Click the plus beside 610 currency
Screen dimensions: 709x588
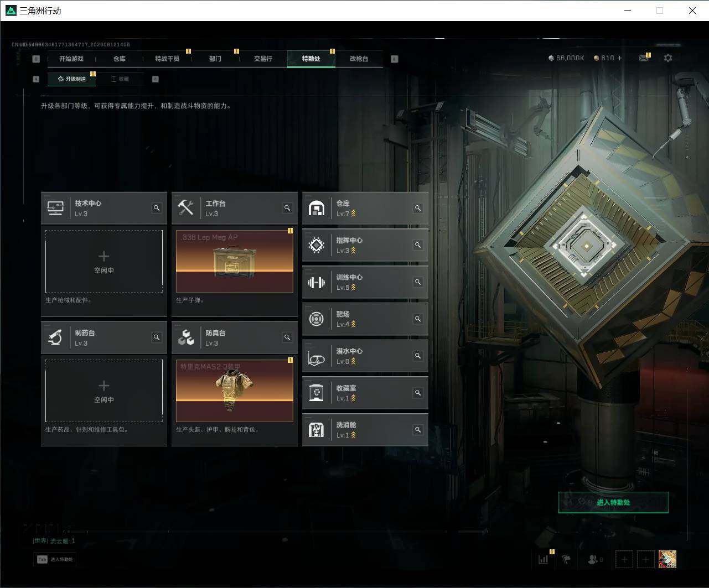tap(619, 58)
